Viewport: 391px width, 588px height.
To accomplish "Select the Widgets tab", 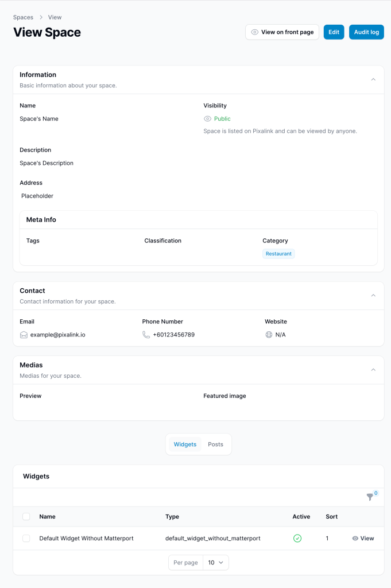I will (185, 444).
